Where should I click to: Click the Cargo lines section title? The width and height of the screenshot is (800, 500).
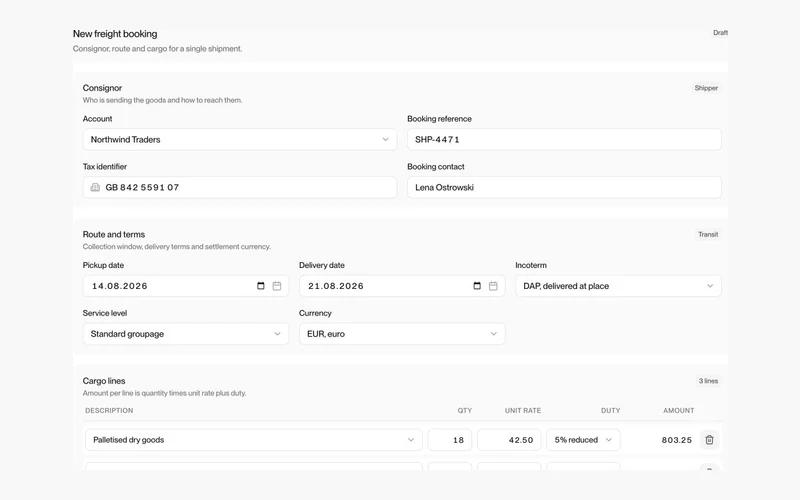click(104, 381)
